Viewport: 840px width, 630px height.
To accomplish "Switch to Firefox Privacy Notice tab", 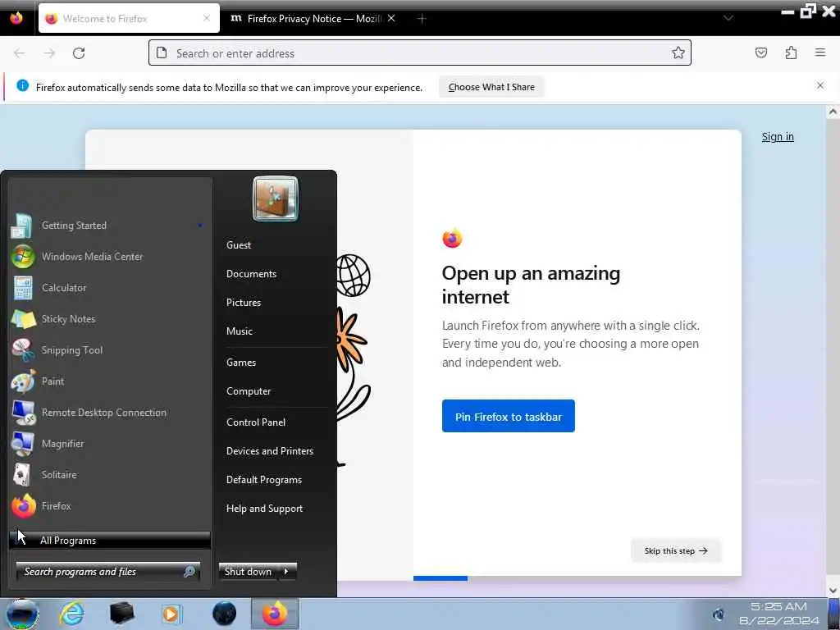I will point(313,19).
